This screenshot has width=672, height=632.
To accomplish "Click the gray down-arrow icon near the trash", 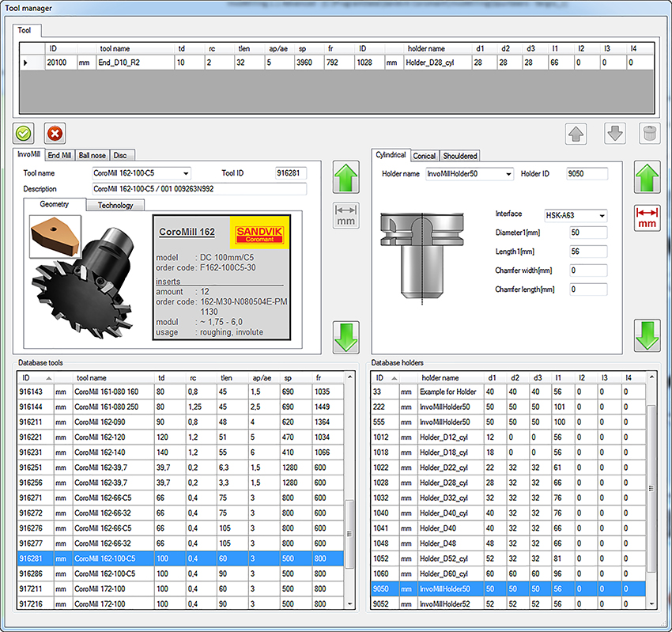I will [614, 134].
